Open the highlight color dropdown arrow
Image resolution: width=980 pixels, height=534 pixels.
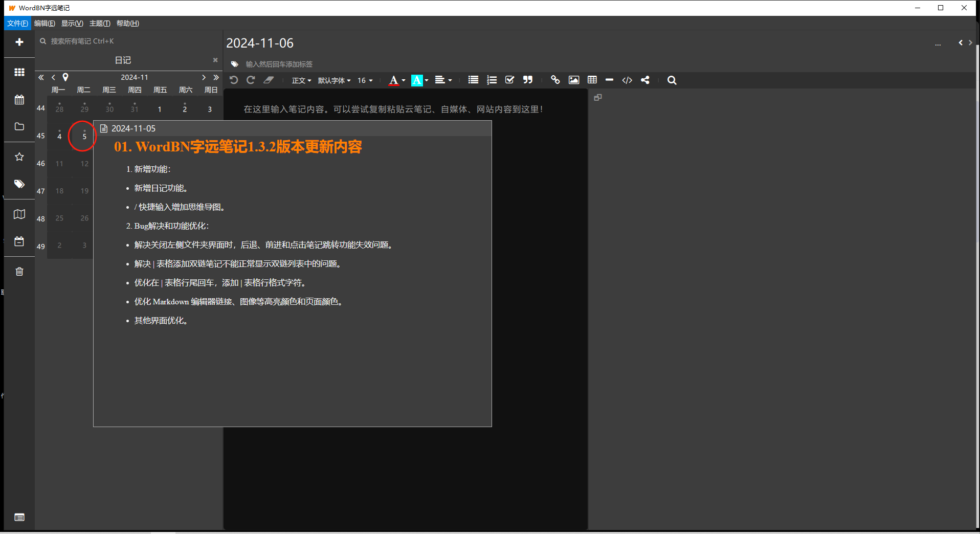[427, 80]
